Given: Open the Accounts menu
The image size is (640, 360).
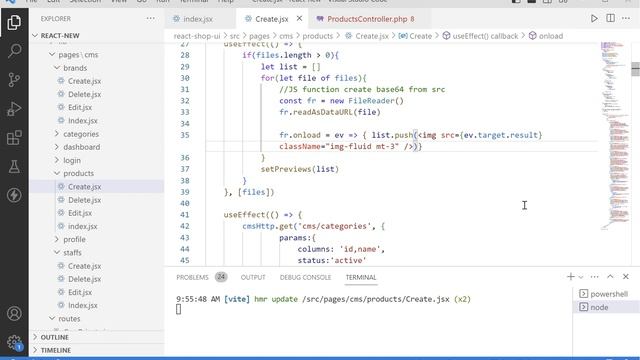Looking at the screenshot, I should click(14, 313).
